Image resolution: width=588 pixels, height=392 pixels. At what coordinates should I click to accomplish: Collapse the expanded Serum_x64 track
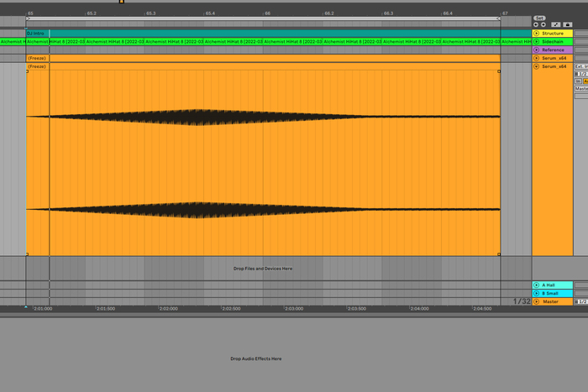(537, 65)
